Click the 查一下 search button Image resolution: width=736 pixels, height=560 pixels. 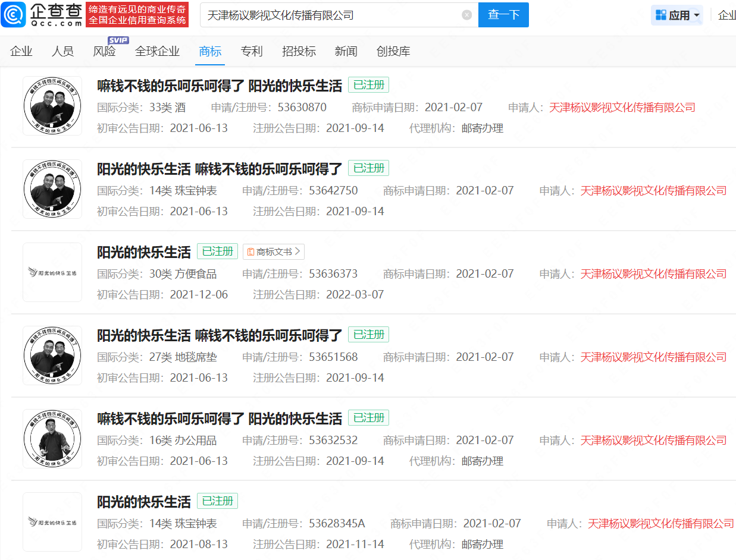503,15
